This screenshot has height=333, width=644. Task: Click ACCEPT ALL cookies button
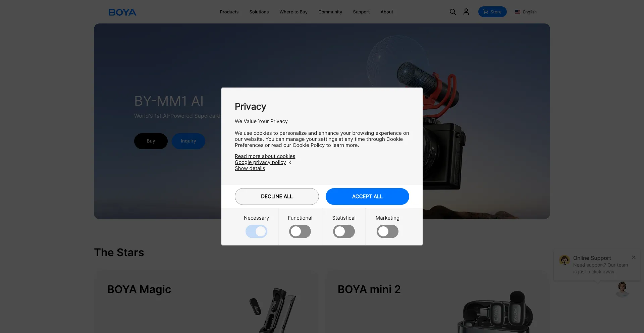(x=367, y=197)
